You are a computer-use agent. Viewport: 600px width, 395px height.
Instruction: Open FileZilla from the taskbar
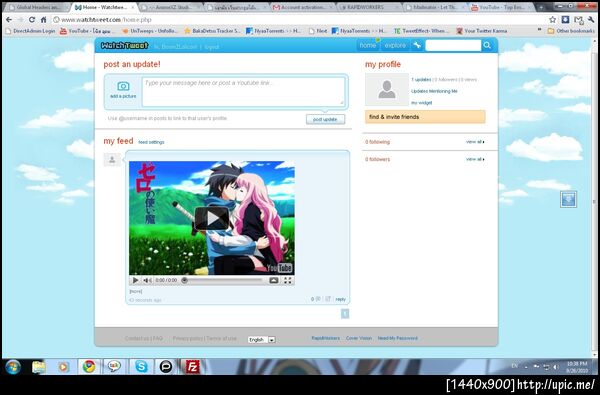(192, 367)
